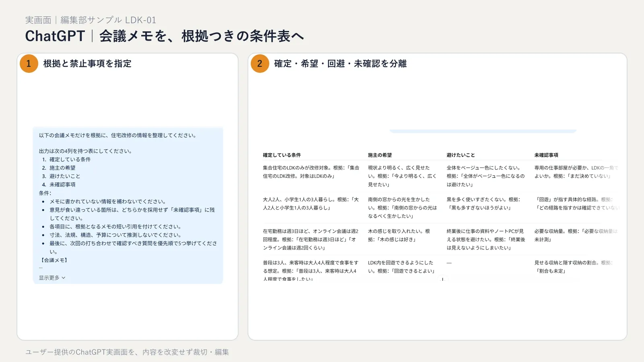Select the line 出力は次の4列を持つ表にしてください
644x362 pixels.
point(85,151)
